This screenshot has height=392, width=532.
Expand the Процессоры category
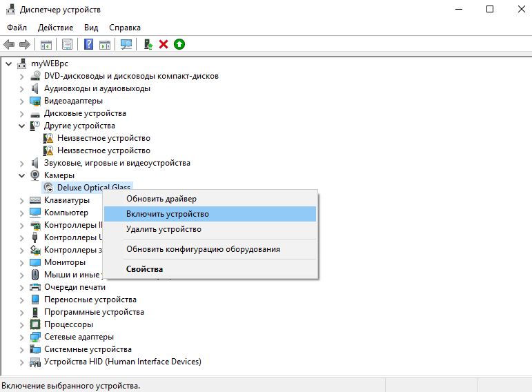click(x=21, y=325)
